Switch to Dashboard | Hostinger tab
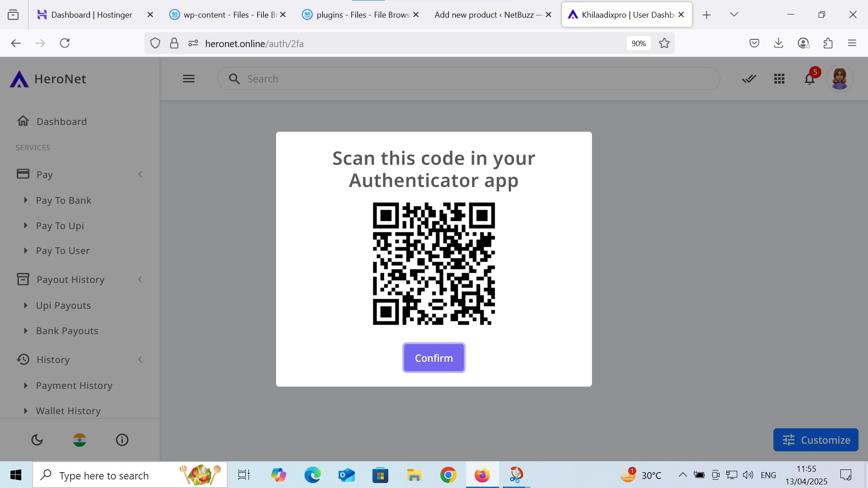The width and height of the screenshot is (868, 488). coord(91,15)
